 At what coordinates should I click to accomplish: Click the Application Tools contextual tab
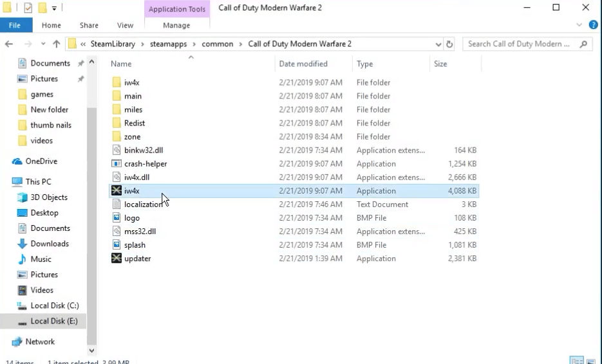pyautogui.click(x=177, y=9)
